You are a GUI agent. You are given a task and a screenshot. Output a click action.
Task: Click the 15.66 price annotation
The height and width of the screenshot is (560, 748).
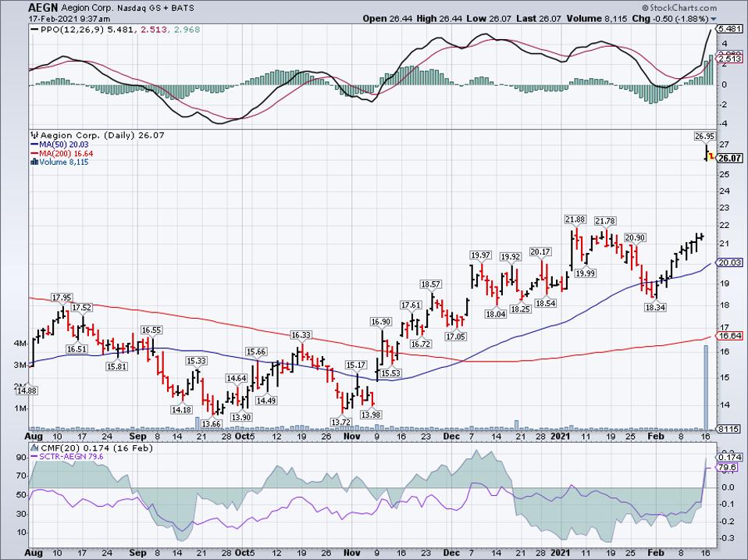[x=255, y=351]
